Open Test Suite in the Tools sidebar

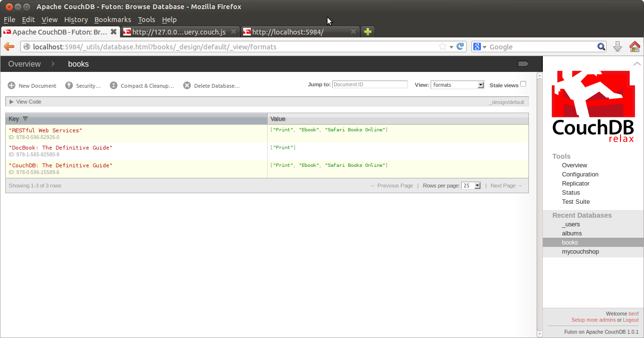click(x=576, y=202)
